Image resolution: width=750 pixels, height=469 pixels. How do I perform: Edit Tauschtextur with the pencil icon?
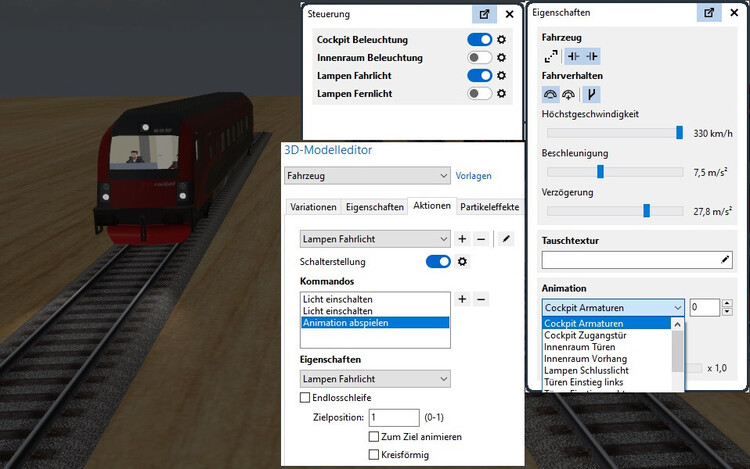(x=725, y=260)
